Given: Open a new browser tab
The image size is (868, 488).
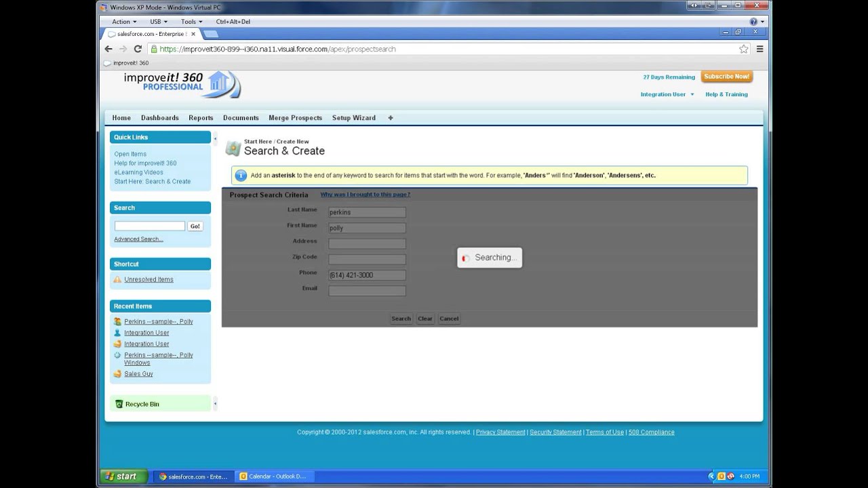Looking at the screenshot, I should (x=210, y=34).
